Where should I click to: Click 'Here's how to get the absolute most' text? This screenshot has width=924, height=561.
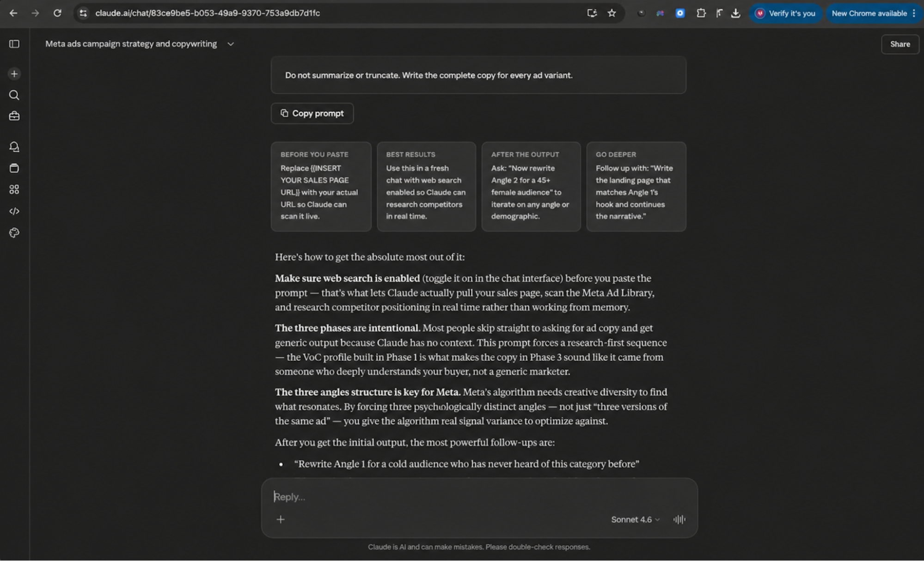pyautogui.click(x=370, y=257)
